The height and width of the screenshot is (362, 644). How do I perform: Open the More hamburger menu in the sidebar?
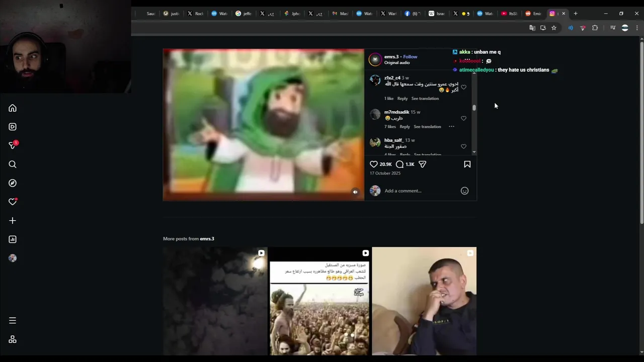tap(13, 320)
